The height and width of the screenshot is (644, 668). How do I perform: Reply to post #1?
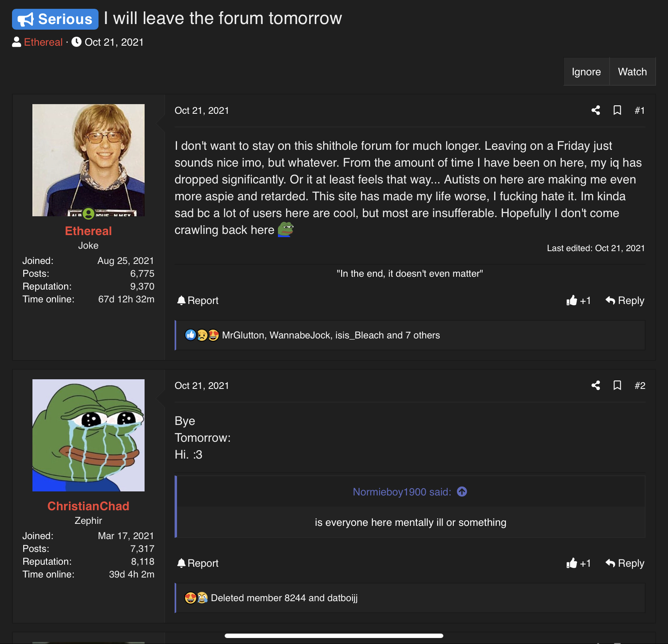click(625, 300)
